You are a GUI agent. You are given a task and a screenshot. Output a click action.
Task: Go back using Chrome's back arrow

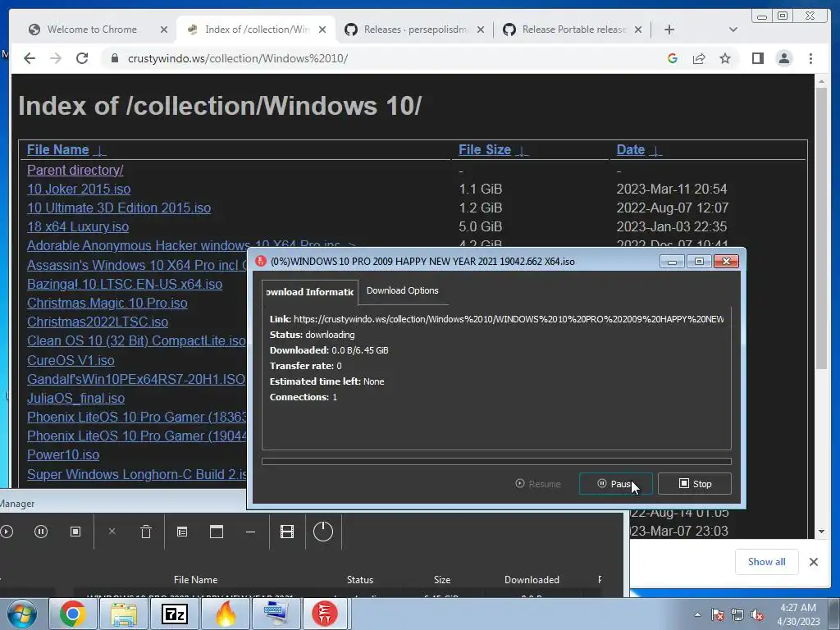30,58
